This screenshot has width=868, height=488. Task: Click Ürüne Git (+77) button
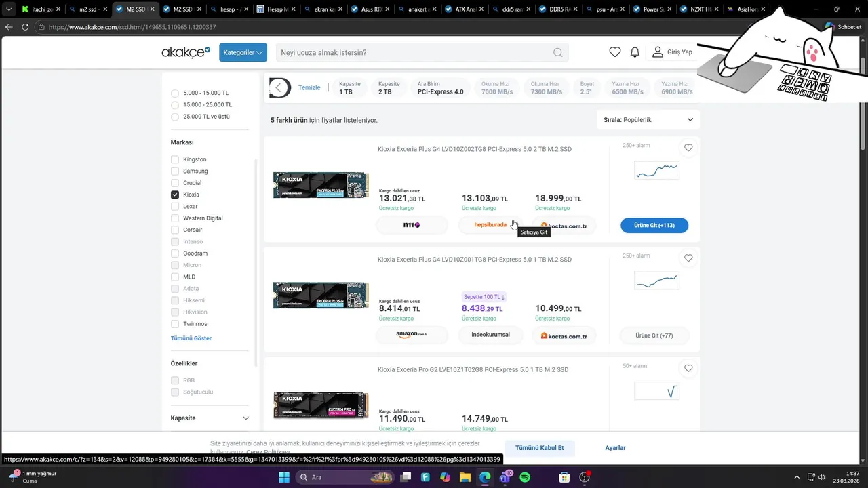tap(654, 335)
